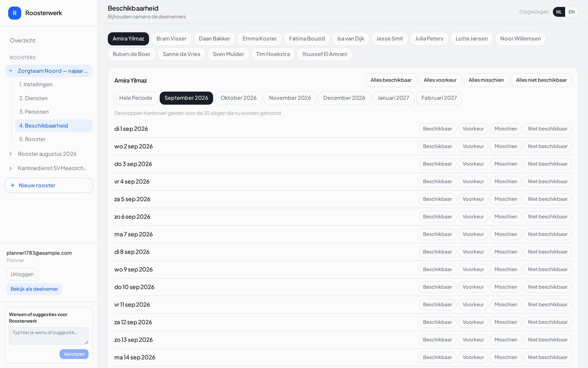This screenshot has height=368, width=588.
Task: Select 4. Beschikbaarheid in sidebar
Action: point(54,126)
